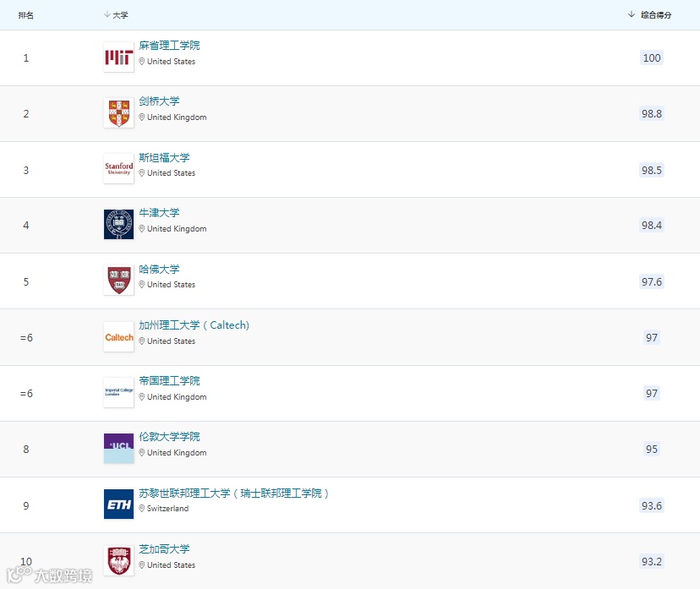The width and height of the screenshot is (700, 589).
Task: Click the location pin icon under 牛津大学
Action: click(x=141, y=229)
